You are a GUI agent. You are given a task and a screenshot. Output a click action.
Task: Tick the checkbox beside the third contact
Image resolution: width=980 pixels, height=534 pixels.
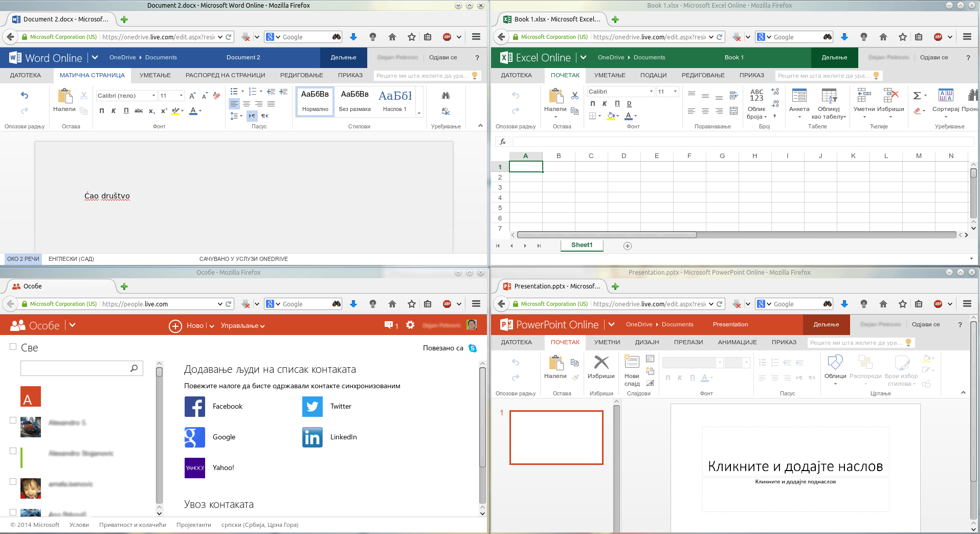coord(13,482)
